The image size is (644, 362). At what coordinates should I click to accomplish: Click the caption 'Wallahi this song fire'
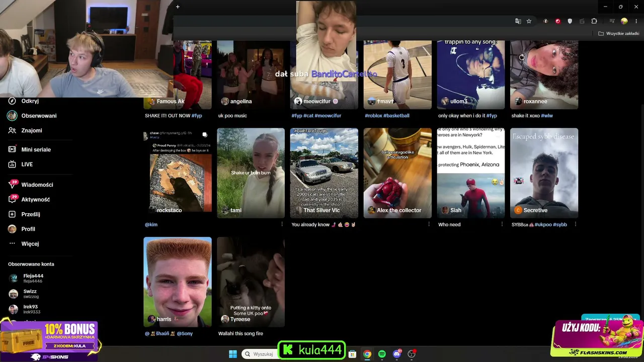(240, 333)
